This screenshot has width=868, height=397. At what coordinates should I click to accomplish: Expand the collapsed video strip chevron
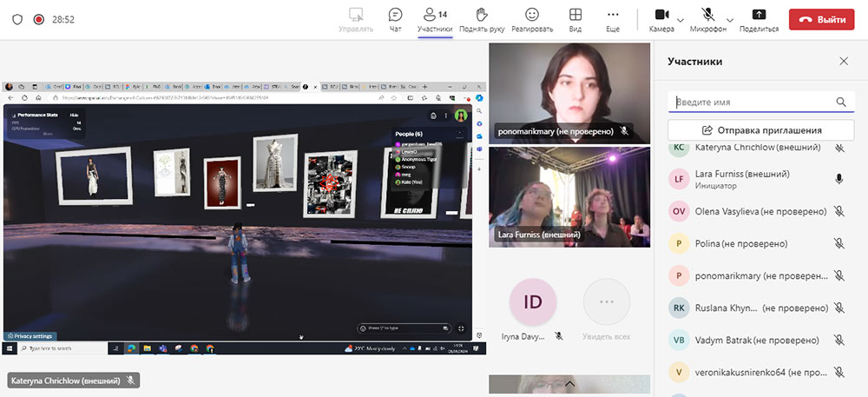tap(569, 382)
